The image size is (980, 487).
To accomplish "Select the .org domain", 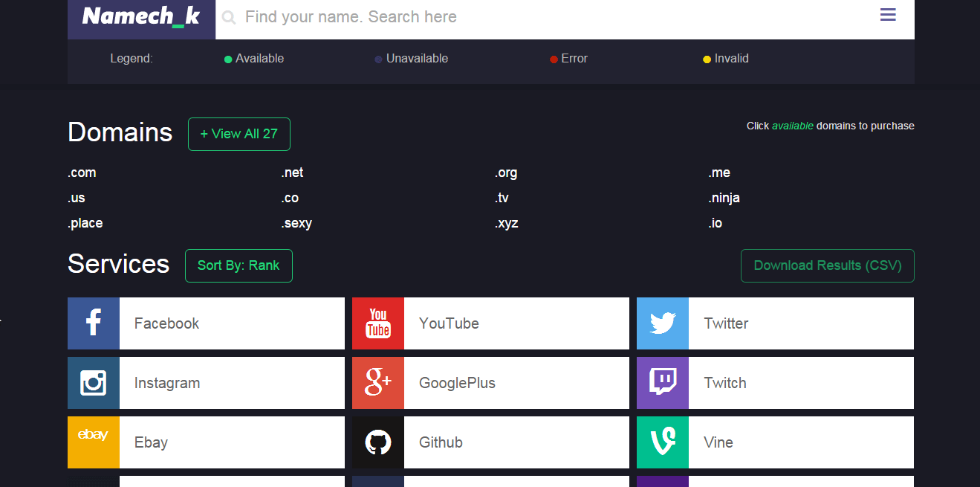I will click(506, 172).
